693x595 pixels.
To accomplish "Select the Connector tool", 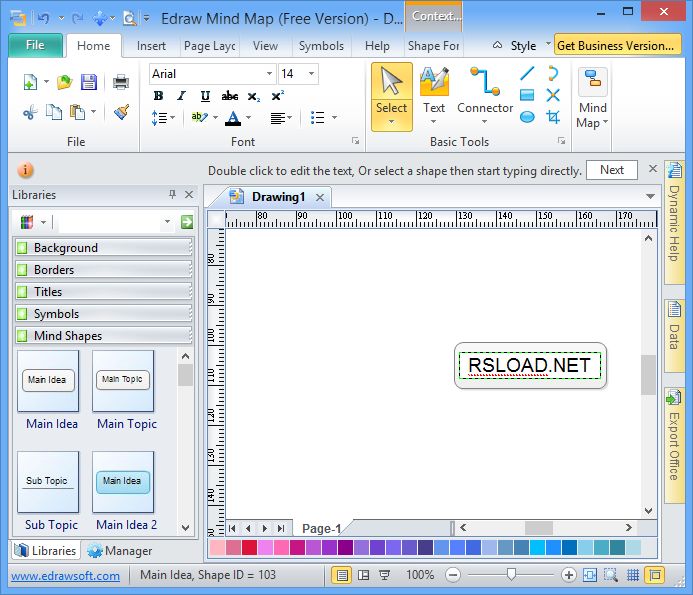I will (485, 97).
